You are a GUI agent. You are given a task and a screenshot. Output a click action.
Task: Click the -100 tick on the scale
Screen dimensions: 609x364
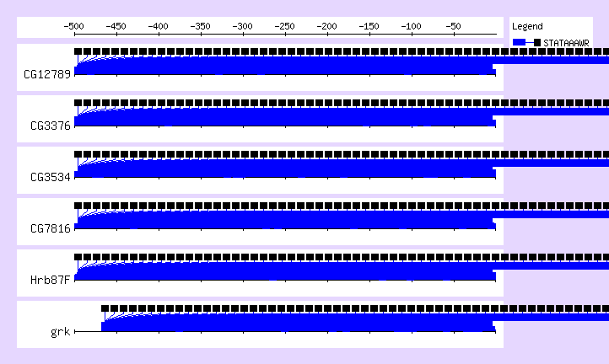point(412,27)
